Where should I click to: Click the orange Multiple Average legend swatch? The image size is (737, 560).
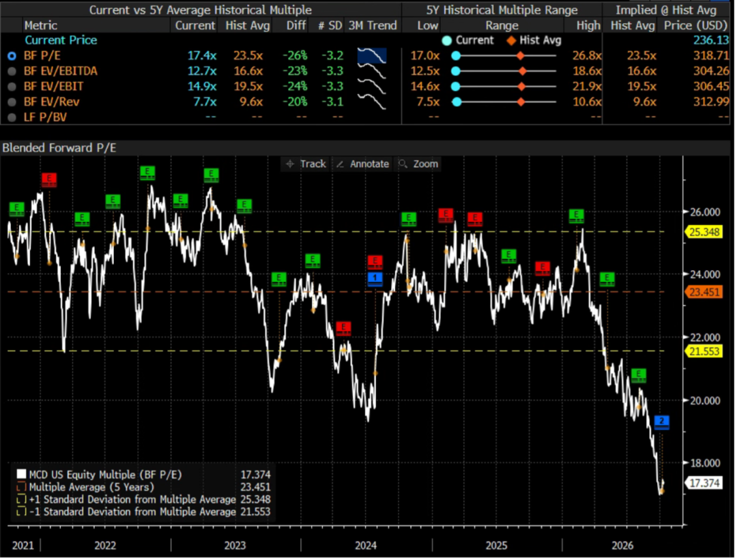coord(21,487)
